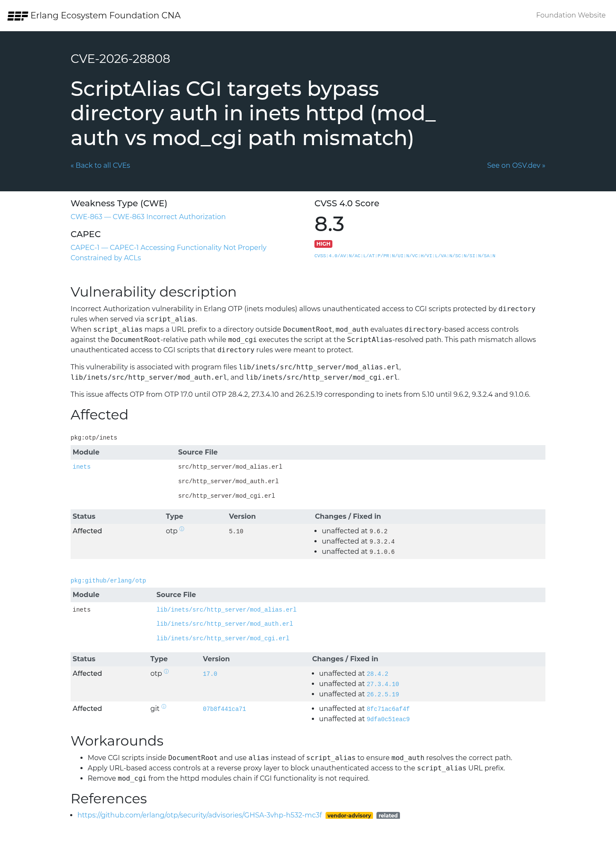
Task: Click the HIGH severity badge
Action: tap(323, 244)
